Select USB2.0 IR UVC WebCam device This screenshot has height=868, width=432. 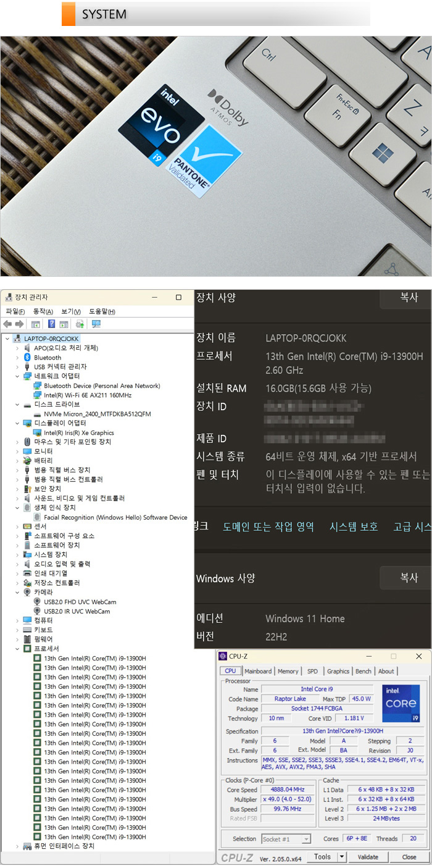tap(77, 611)
